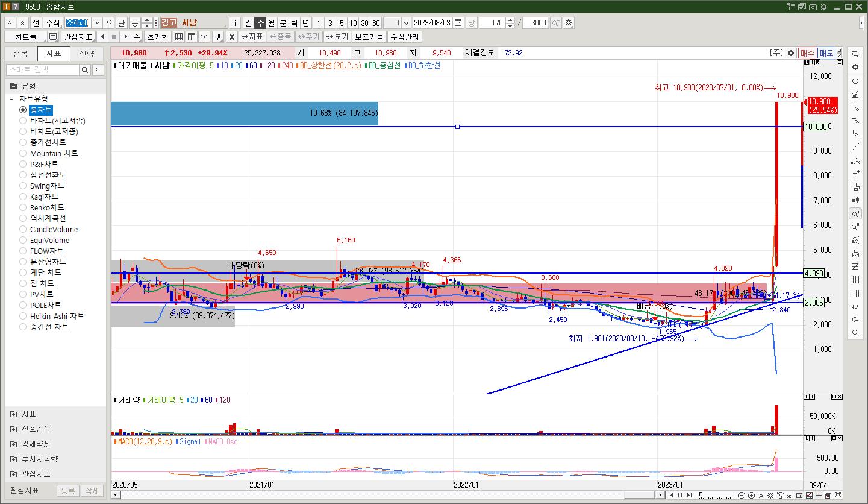The height and width of the screenshot is (504, 868).
Task: Click the erase all drawings tool
Action: tap(855, 187)
